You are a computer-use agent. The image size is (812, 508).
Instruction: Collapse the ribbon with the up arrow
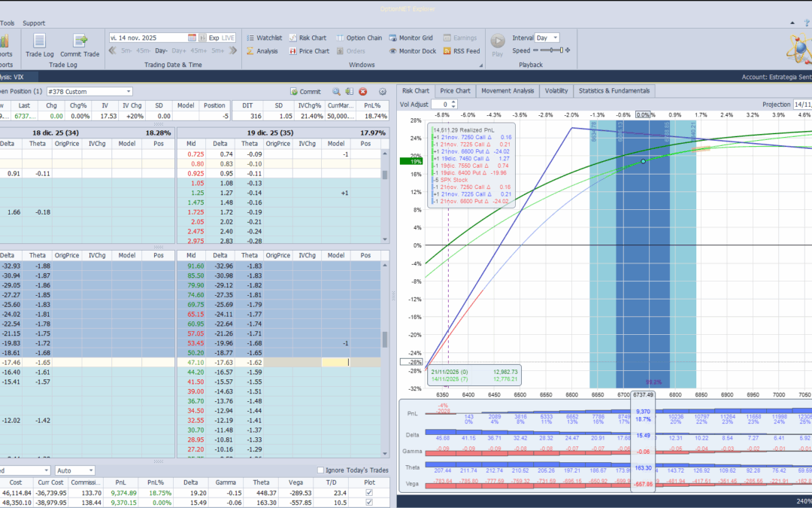pos(792,23)
